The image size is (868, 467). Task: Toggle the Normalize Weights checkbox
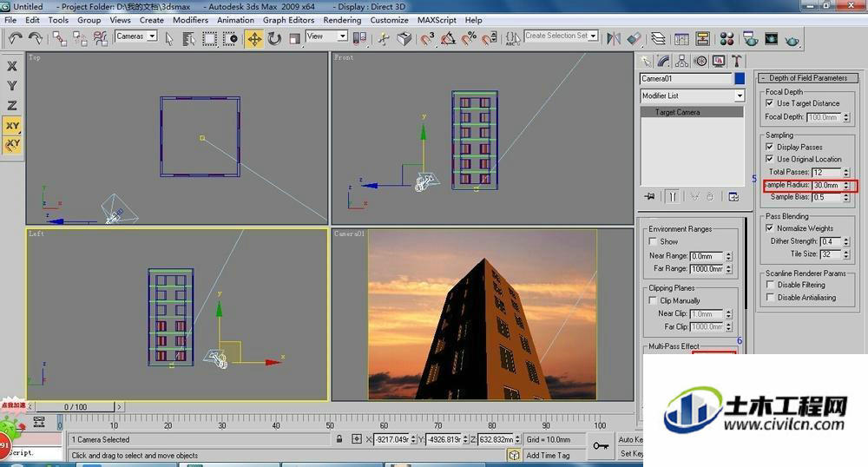(769, 228)
